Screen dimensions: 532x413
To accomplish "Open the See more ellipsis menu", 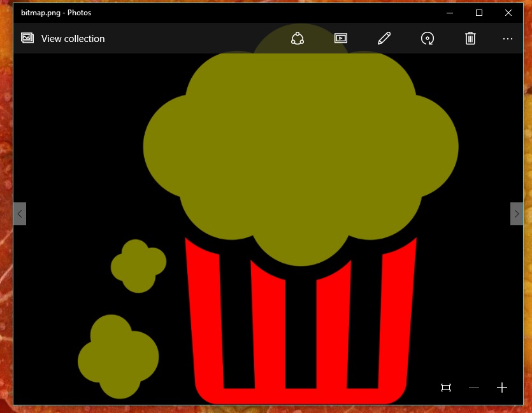I will point(508,38).
